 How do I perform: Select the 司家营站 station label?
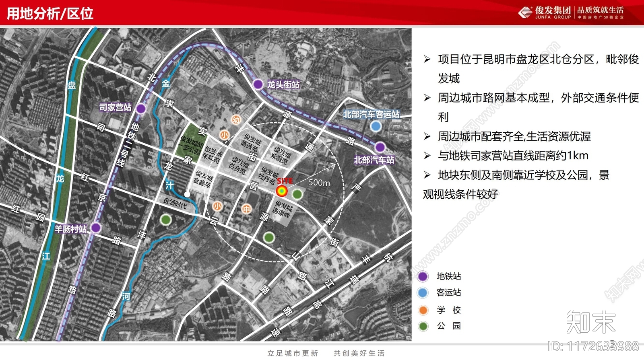click(116, 107)
